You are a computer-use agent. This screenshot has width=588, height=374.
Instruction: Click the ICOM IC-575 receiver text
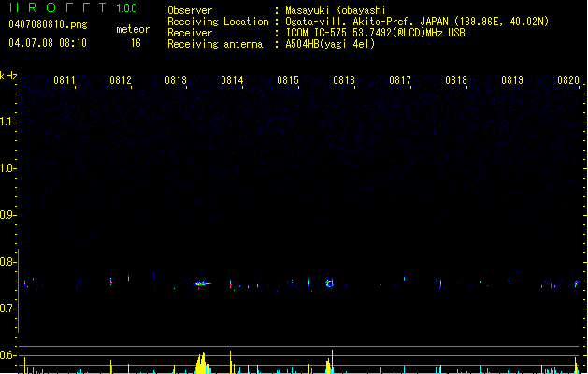375,33
